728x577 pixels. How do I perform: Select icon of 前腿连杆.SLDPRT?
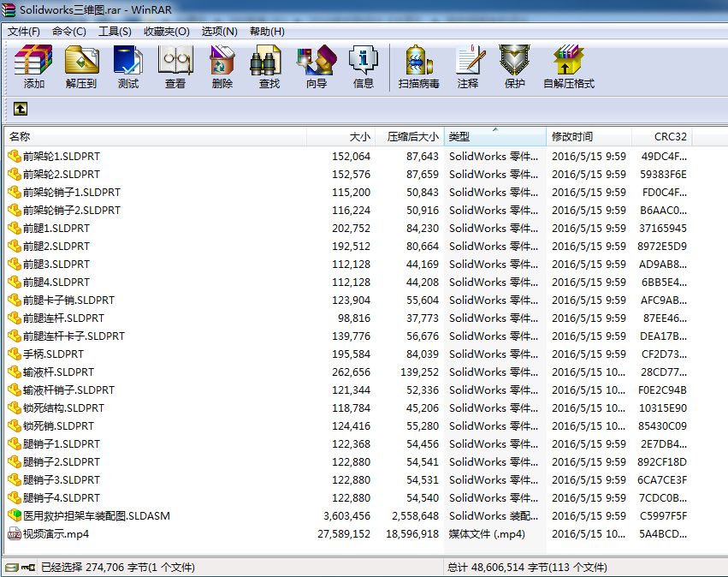15,318
